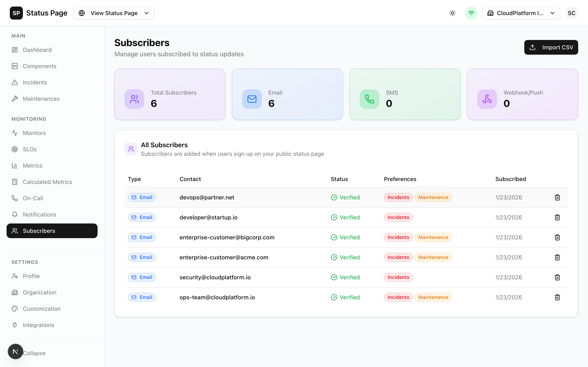Viewport: 588px width, 367px height.
Task: Click the Import CSV button
Action: coord(551,47)
